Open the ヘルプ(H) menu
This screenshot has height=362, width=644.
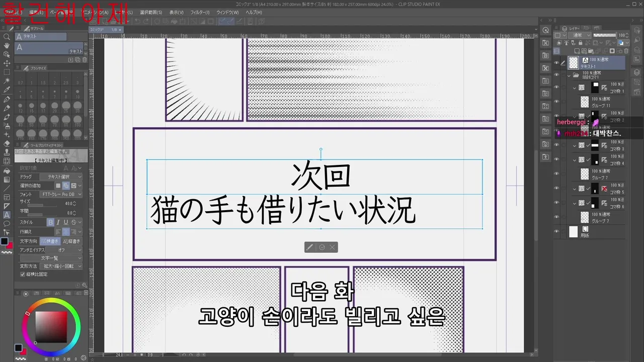(254, 12)
